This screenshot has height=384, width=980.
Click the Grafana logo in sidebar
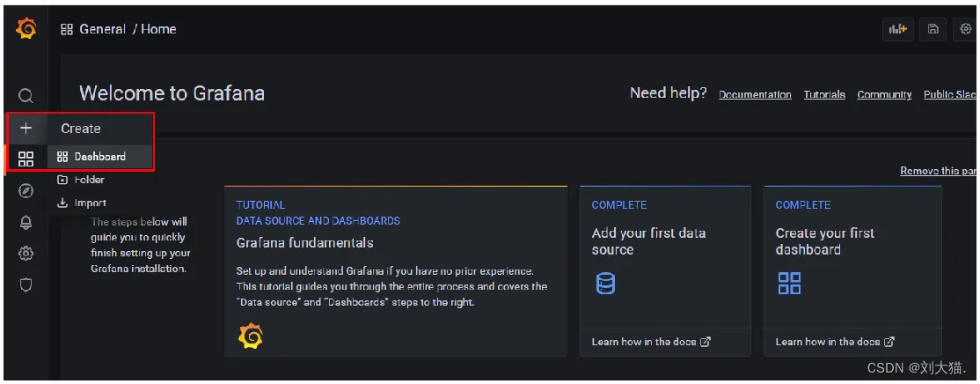coord(26,29)
